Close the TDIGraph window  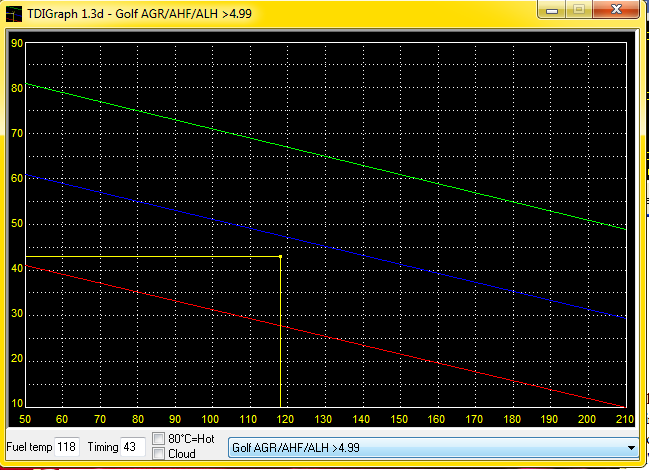click(x=617, y=10)
